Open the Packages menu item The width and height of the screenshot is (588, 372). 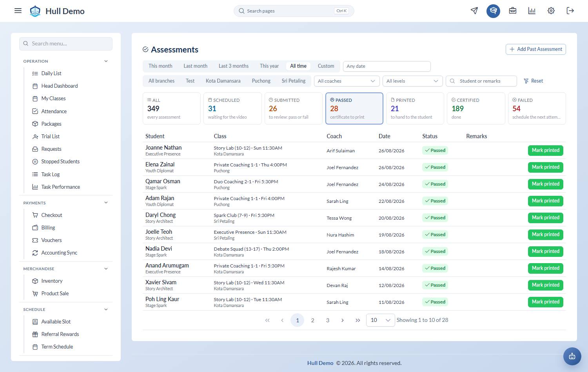(x=51, y=124)
